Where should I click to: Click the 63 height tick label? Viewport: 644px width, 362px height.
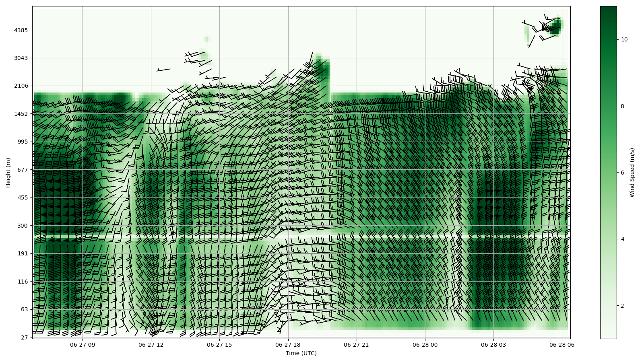24,309
